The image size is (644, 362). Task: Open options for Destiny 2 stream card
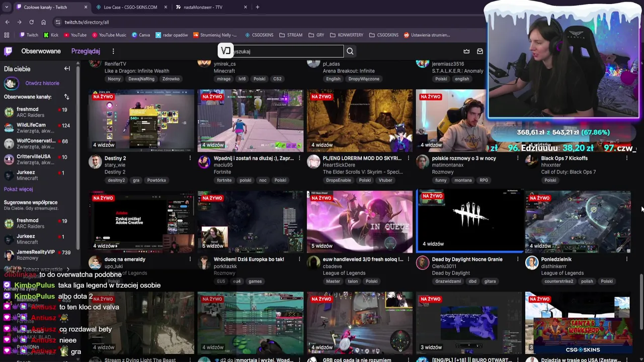click(x=190, y=158)
